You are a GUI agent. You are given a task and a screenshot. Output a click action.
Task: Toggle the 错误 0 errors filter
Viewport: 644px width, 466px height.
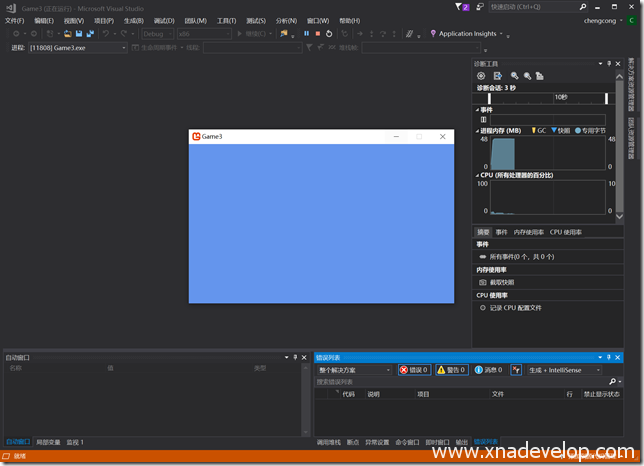click(415, 370)
